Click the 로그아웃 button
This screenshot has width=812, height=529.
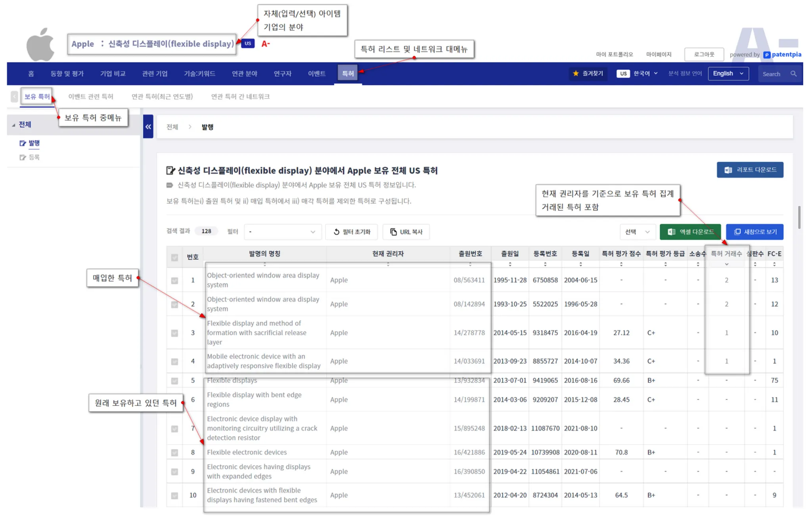704,54
